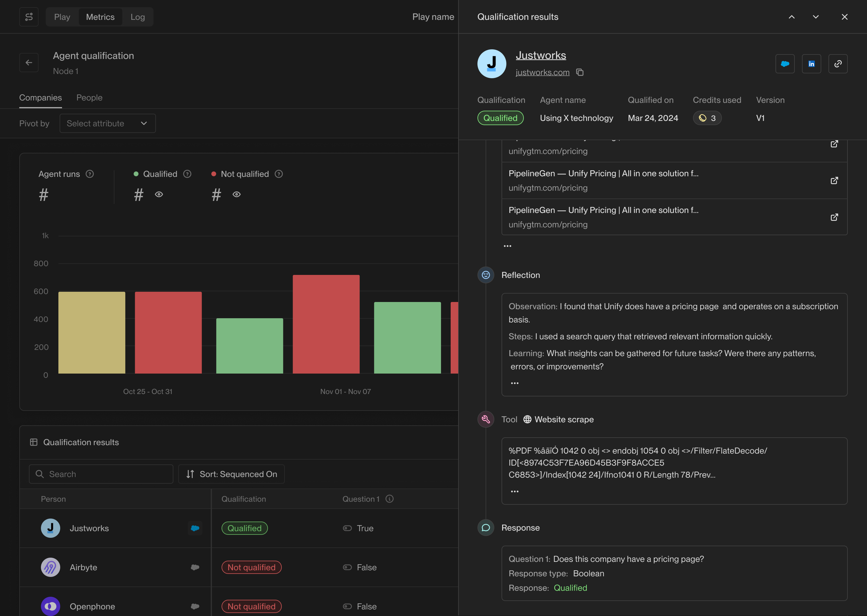Screen dimensions: 867x616
Task: Click the qualification results Search field
Action: (101, 474)
